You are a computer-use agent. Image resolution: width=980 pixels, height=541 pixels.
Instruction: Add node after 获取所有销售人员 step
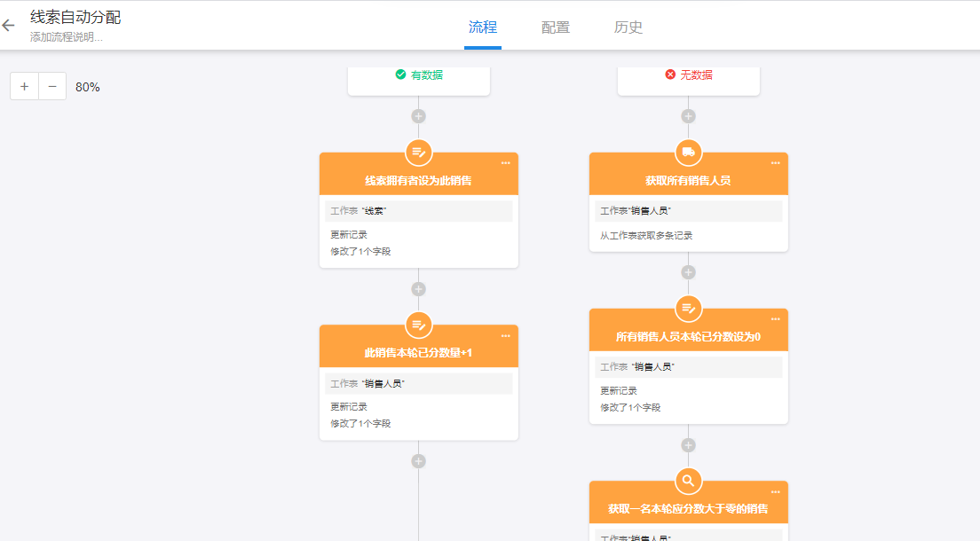click(688, 272)
